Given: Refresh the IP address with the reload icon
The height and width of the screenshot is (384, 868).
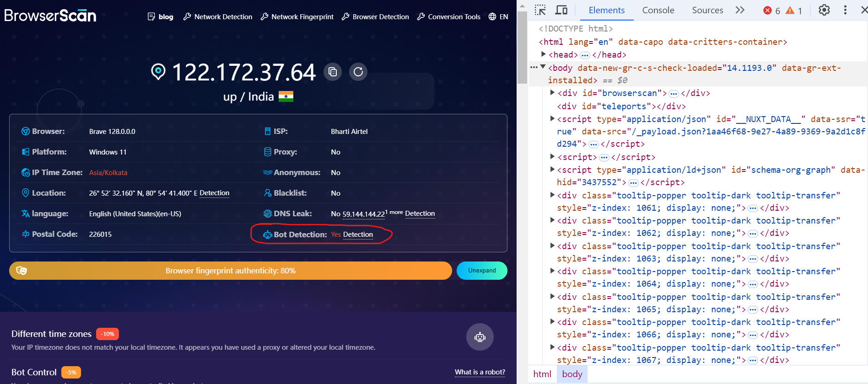Looking at the screenshot, I should point(358,72).
